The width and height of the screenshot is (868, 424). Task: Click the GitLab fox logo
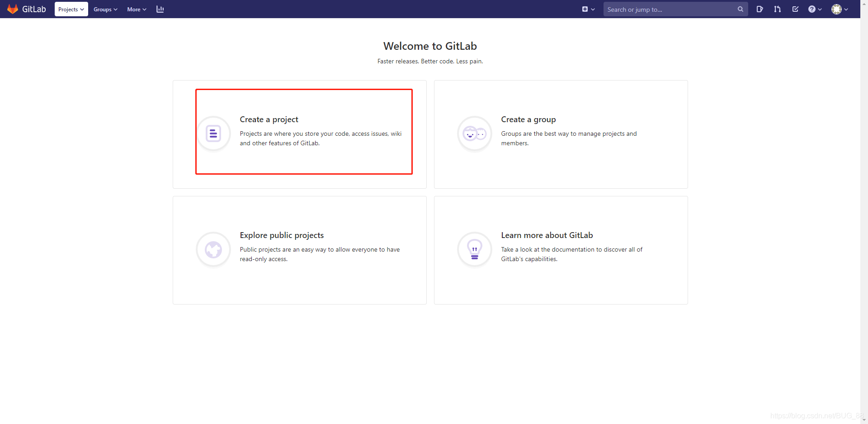[13, 9]
